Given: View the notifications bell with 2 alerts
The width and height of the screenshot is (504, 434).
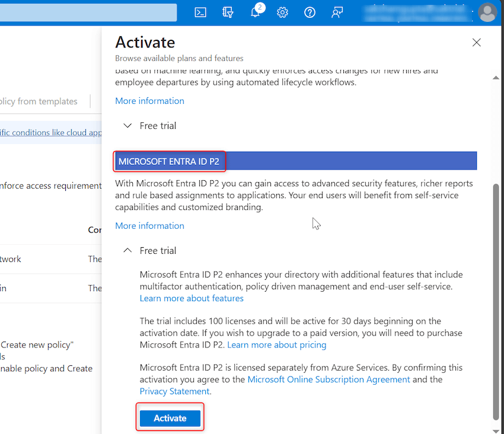Looking at the screenshot, I should (x=255, y=12).
